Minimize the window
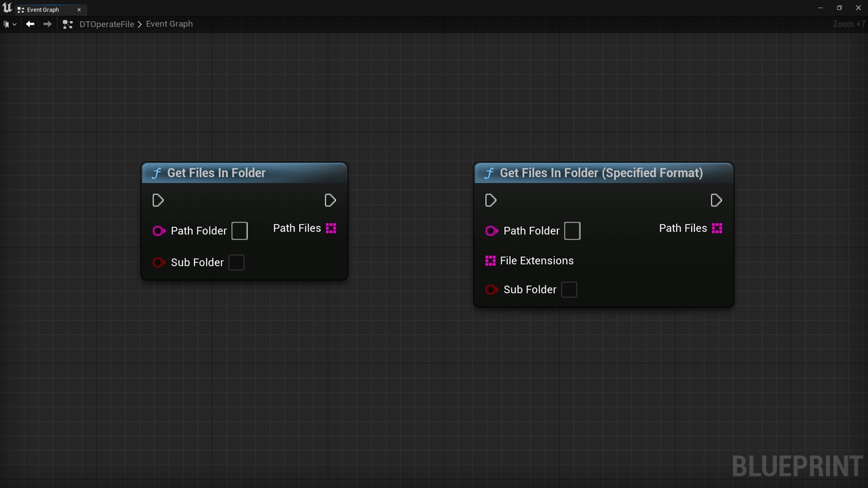868x488 pixels. click(821, 8)
